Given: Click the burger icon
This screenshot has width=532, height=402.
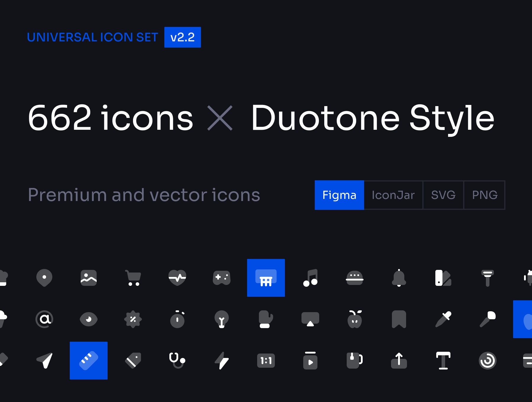Looking at the screenshot, I should tap(355, 278).
